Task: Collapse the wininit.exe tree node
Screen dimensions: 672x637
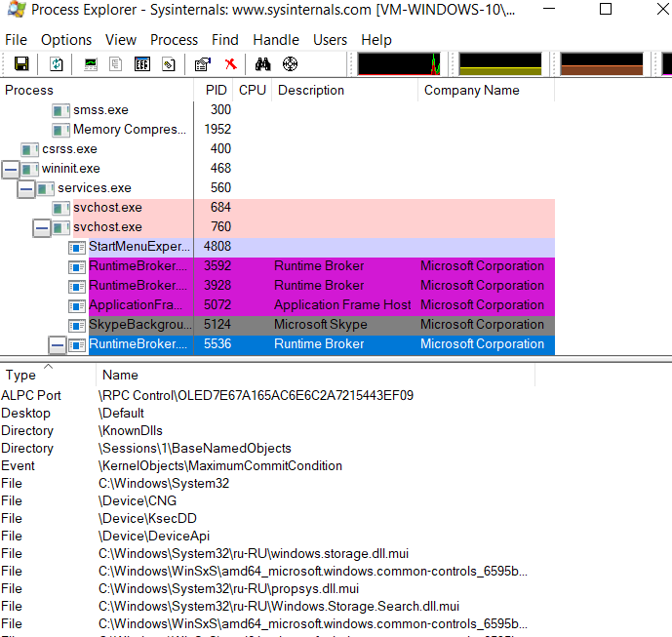Action: tap(11, 170)
